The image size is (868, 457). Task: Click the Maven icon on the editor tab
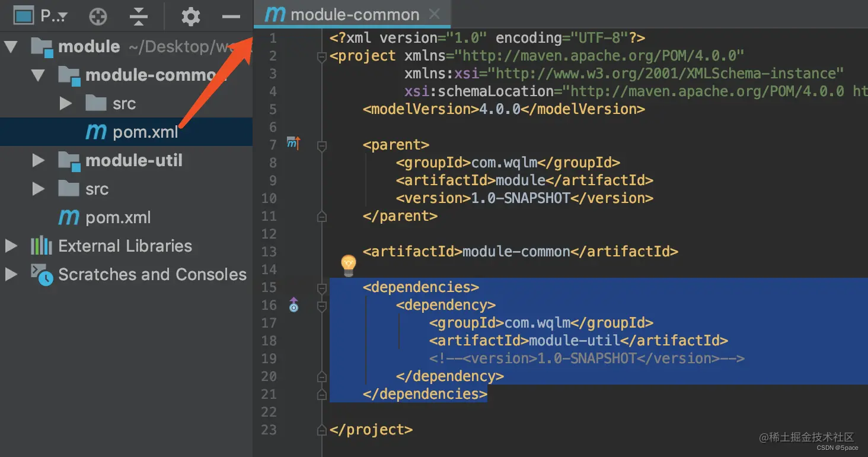pos(275,14)
